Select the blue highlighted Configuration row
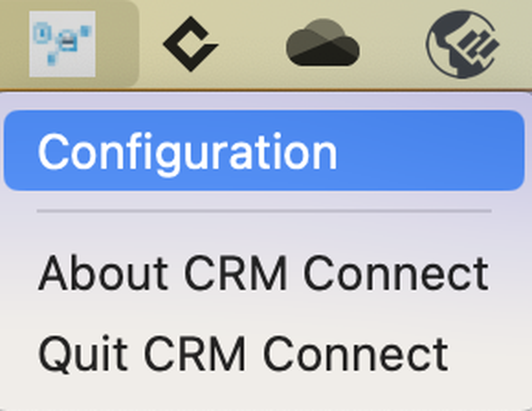This screenshot has width=532, height=411. (x=263, y=151)
